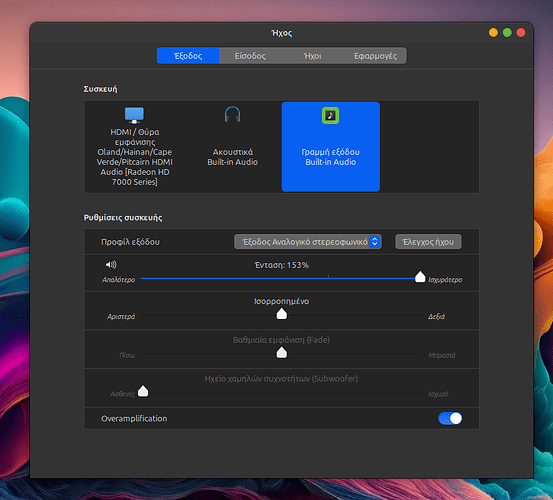
Task: Switch to the Ήχοι tab
Action: pyautogui.click(x=312, y=56)
